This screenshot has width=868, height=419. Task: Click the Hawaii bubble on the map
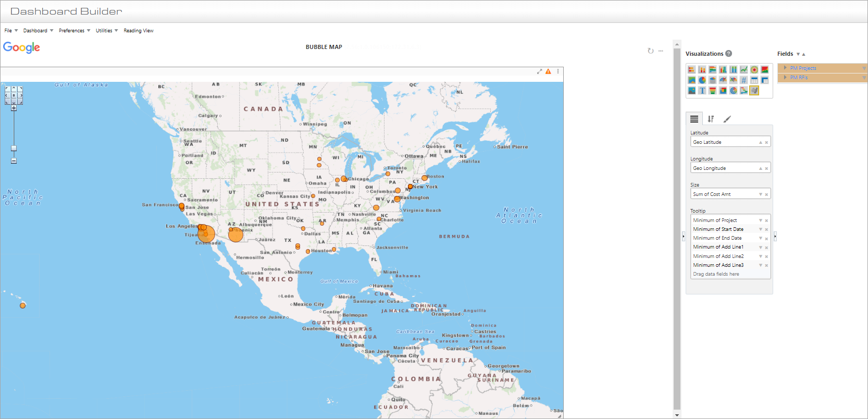coord(22,305)
